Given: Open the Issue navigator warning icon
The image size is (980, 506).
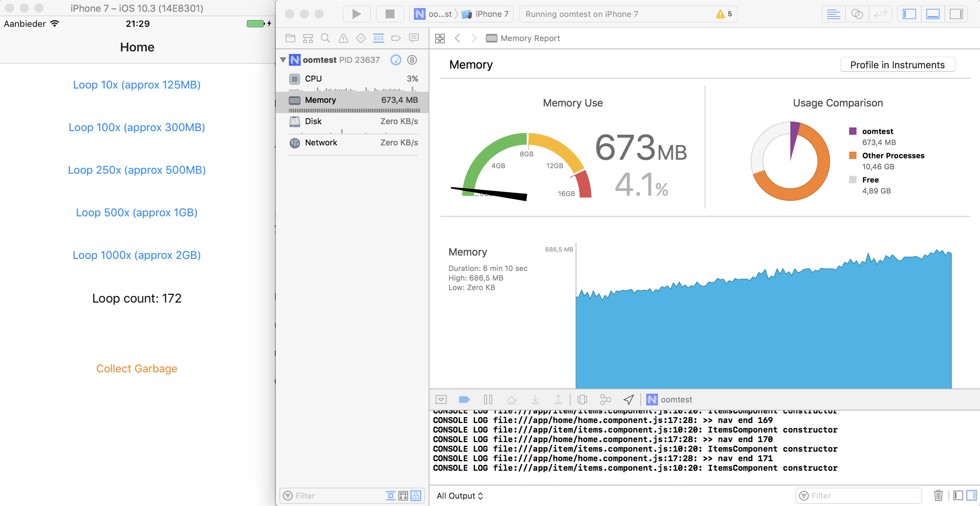Looking at the screenshot, I should tap(343, 38).
